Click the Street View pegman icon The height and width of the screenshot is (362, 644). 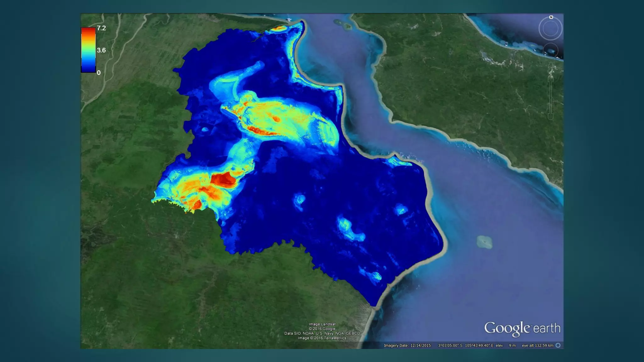[551, 68]
